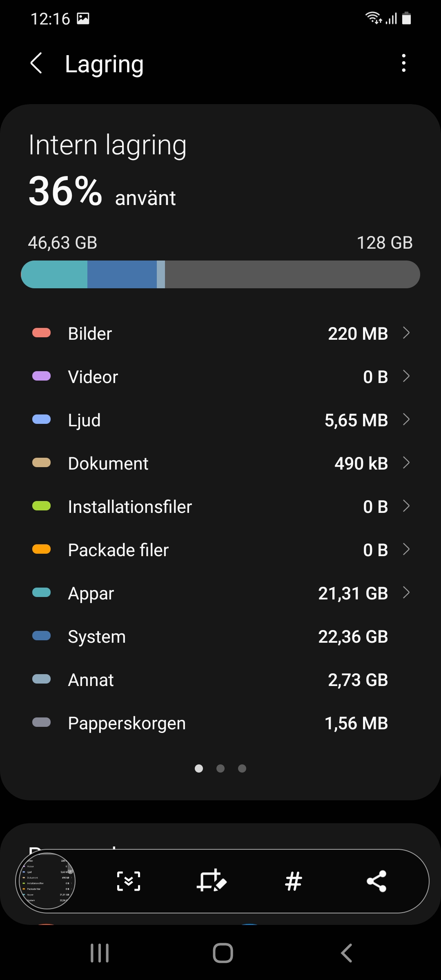The image size is (441, 980).
Task: Open the Dokument storage entry
Action: point(220,463)
